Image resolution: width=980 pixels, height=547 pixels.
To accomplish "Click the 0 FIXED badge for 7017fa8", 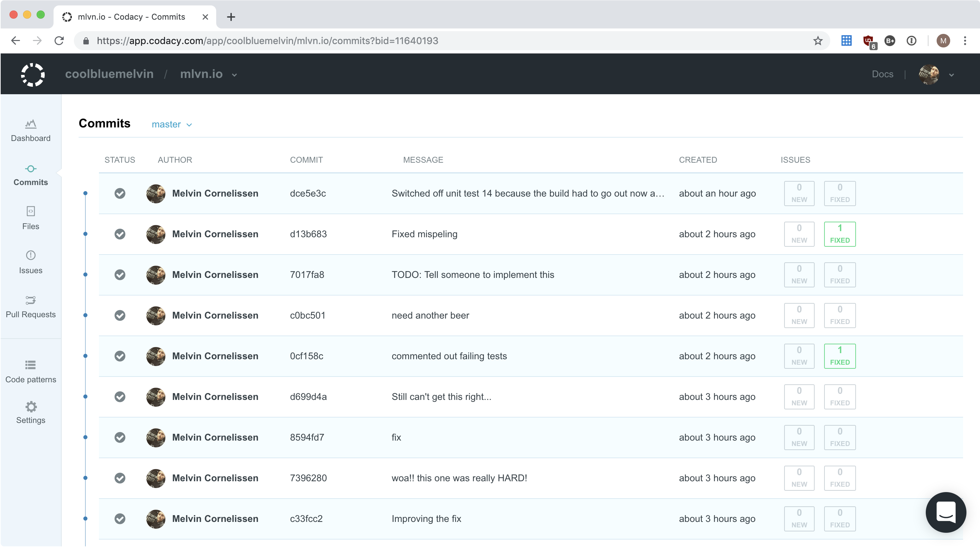I will point(840,275).
